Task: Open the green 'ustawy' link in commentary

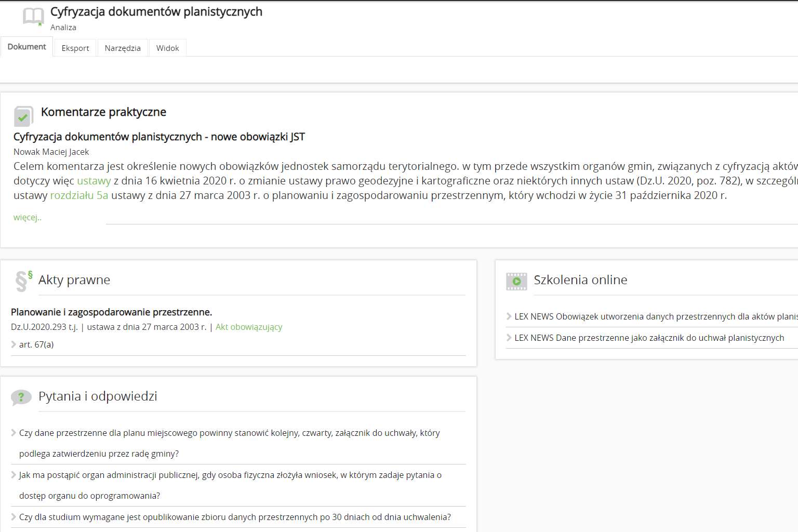Action: (x=94, y=181)
